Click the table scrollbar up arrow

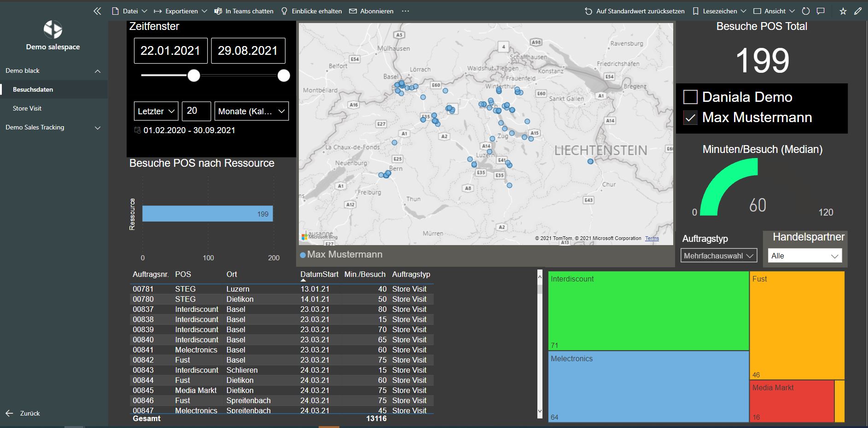(540, 277)
